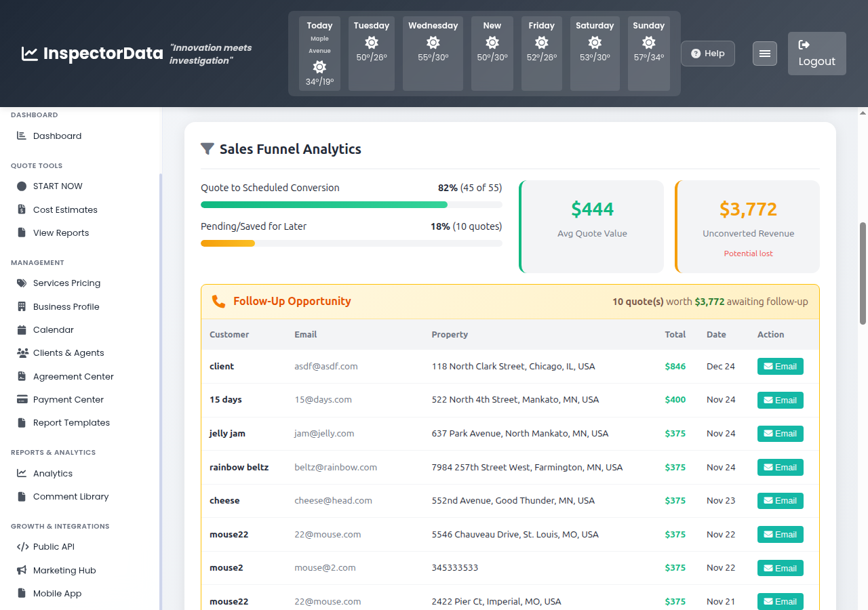Click the Analytics chart icon
This screenshot has width=868, height=610.
coord(21,473)
